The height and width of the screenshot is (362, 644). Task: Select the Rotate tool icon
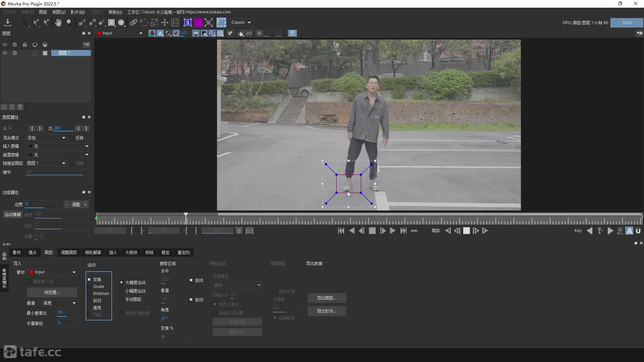click(x=144, y=22)
